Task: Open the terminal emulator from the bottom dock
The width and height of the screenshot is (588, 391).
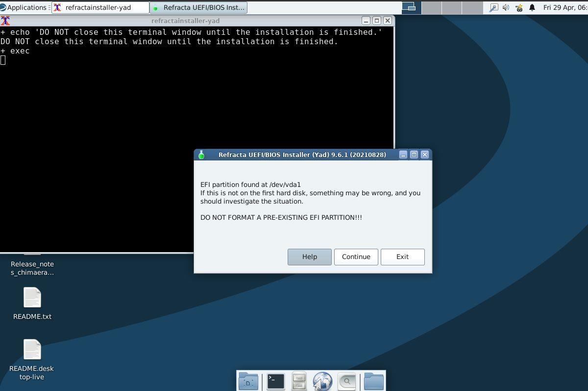Action: pyautogui.click(x=275, y=381)
